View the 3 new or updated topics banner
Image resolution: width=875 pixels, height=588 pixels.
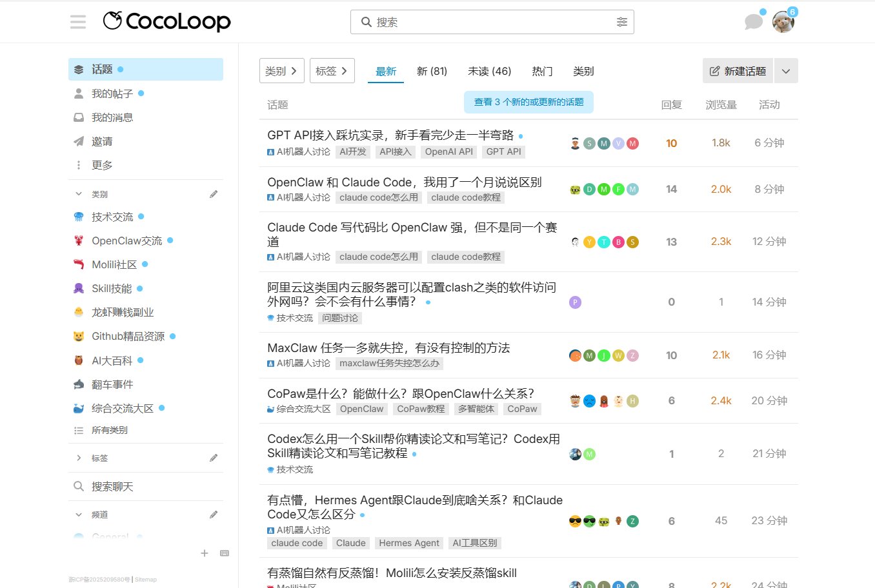528,102
